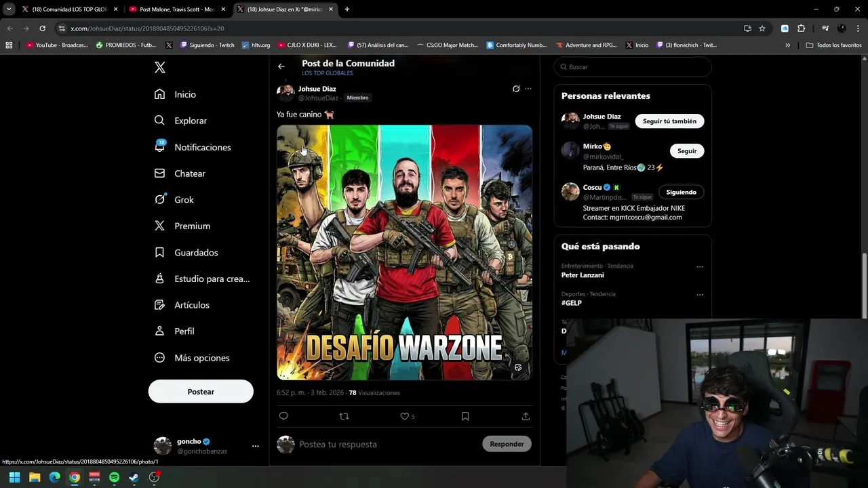Viewport: 868px width, 488px height.
Task: Open the hltv.org bookmark
Action: pyautogui.click(x=256, y=45)
